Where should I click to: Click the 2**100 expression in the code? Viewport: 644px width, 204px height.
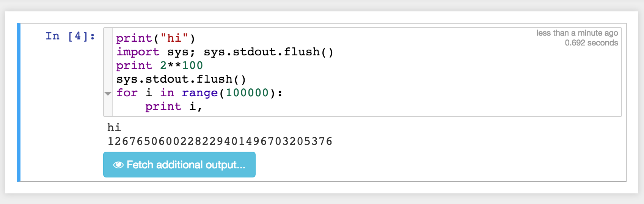tap(181, 66)
